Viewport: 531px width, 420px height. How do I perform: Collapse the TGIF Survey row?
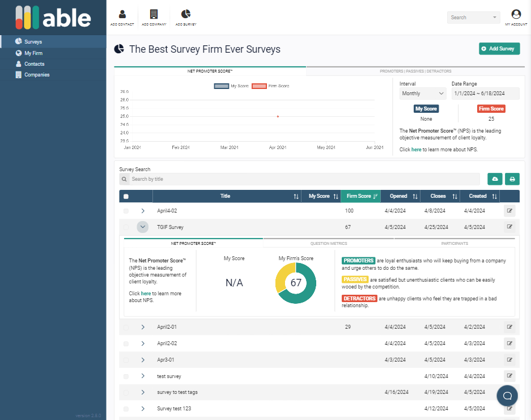click(x=143, y=227)
